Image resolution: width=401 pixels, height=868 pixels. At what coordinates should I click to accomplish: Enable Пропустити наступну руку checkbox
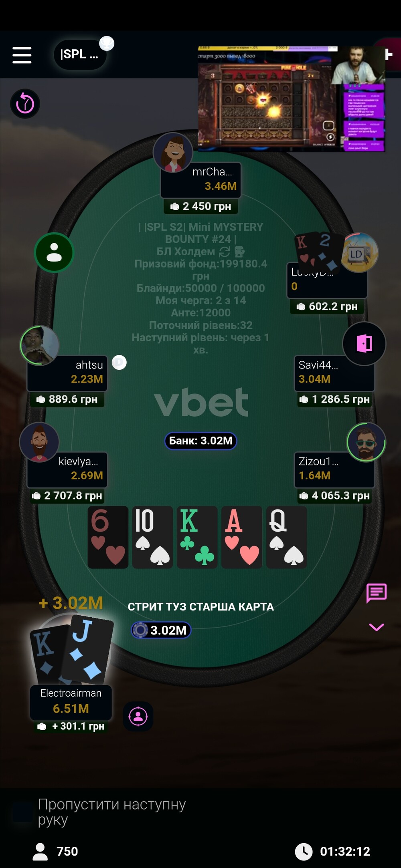click(x=22, y=812)
